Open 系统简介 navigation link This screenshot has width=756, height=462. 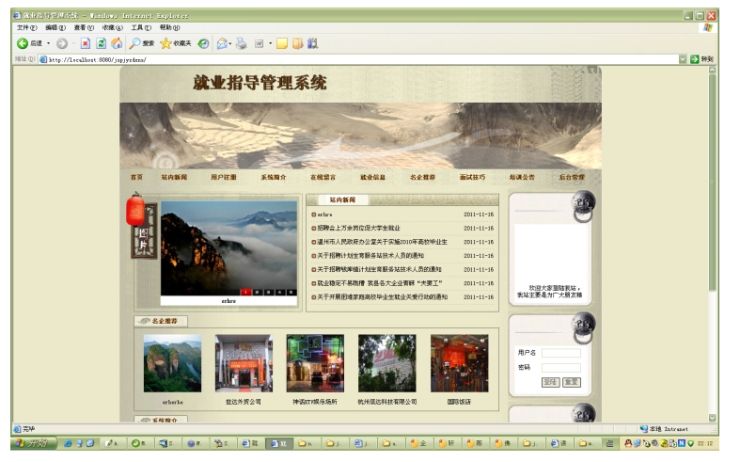273,177
